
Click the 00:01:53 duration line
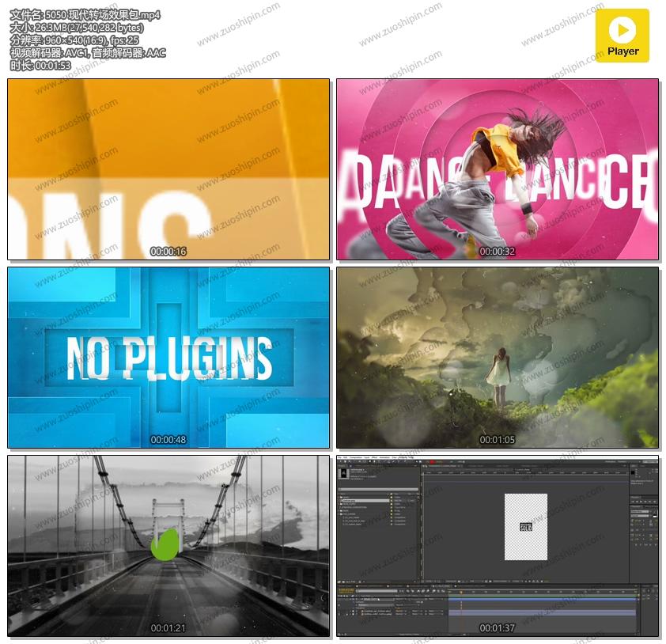(41, 66)
